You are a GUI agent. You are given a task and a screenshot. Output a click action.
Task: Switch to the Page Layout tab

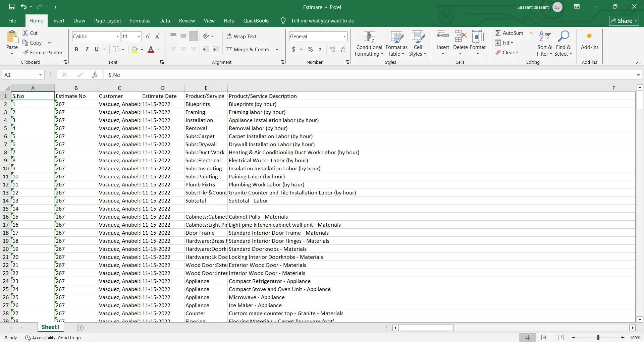[x=107, y=20]
